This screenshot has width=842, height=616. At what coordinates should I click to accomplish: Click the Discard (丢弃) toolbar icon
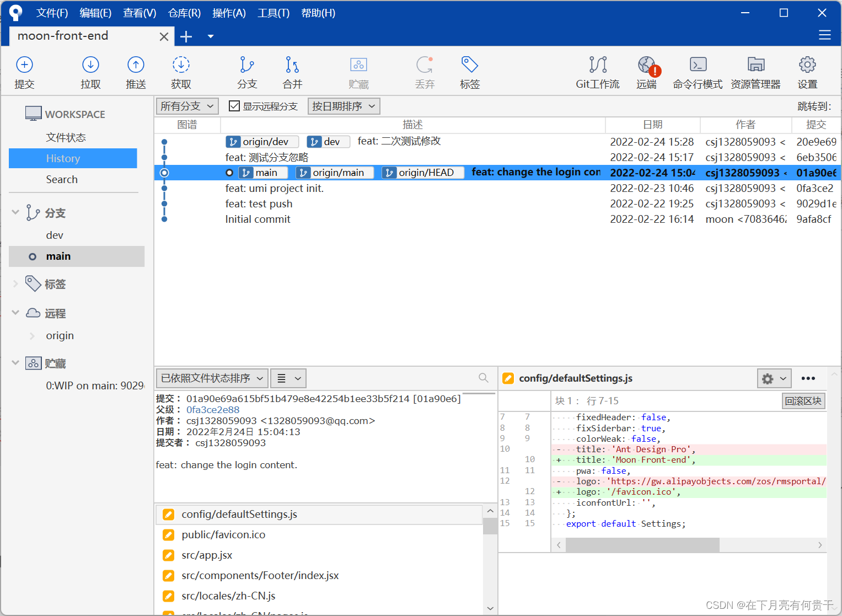[425, 65]
